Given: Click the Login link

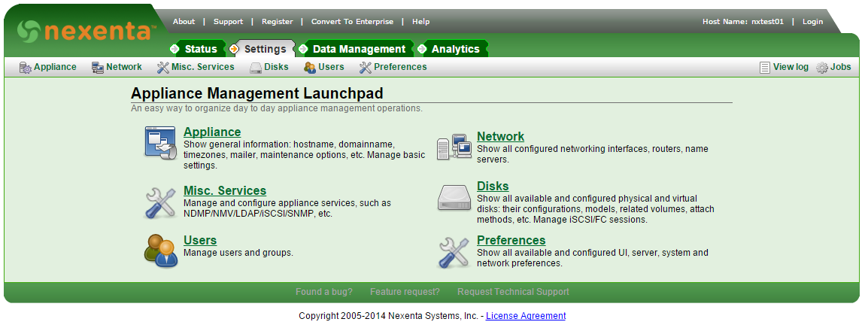Looking at the screenshot, I should pyautogui.click(x=812, y=22).
